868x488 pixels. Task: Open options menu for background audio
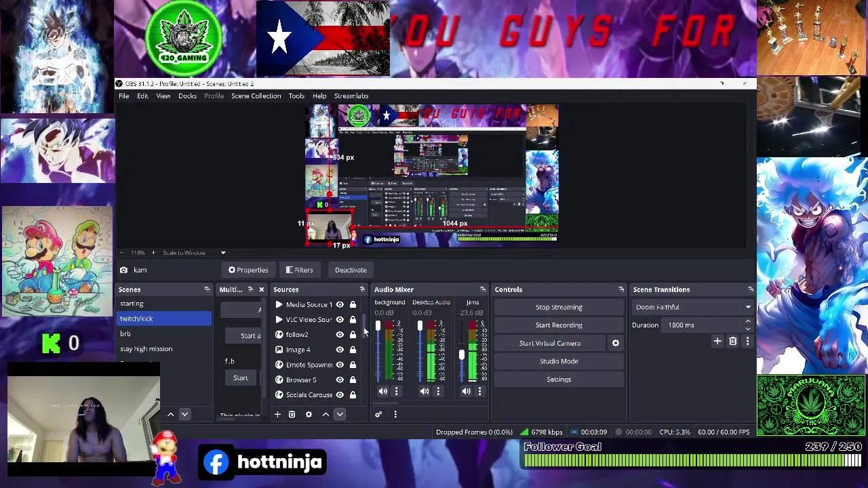397,391
